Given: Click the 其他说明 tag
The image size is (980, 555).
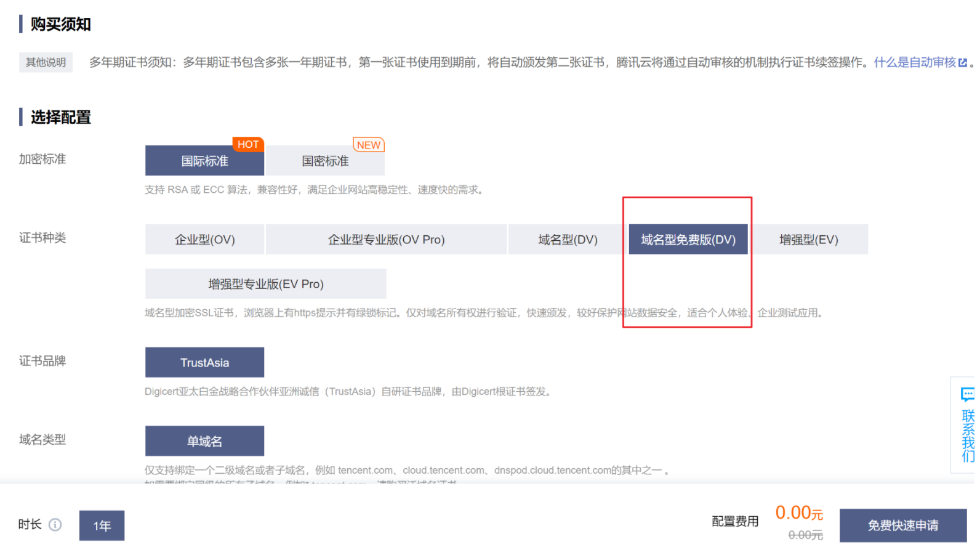Looking at the screenshot, I should click(46, 62).
